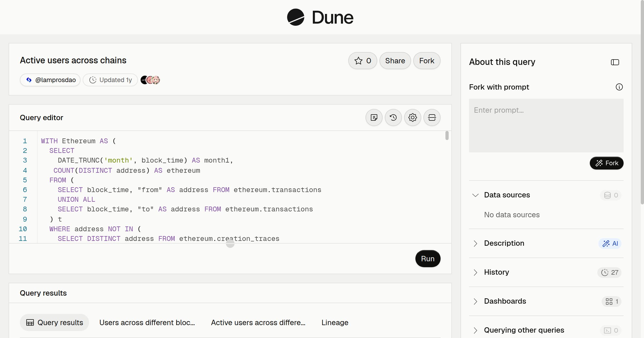Click the History count badge showing 27
This screenshot has height=338, width=644.
[x=609, y=272]
